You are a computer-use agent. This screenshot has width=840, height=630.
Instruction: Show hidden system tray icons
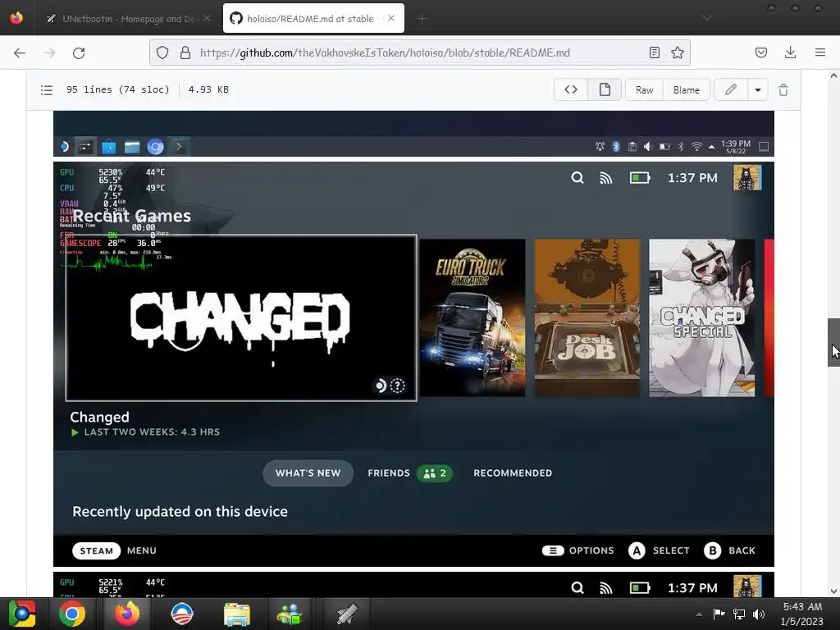click(x=699, y=614)
